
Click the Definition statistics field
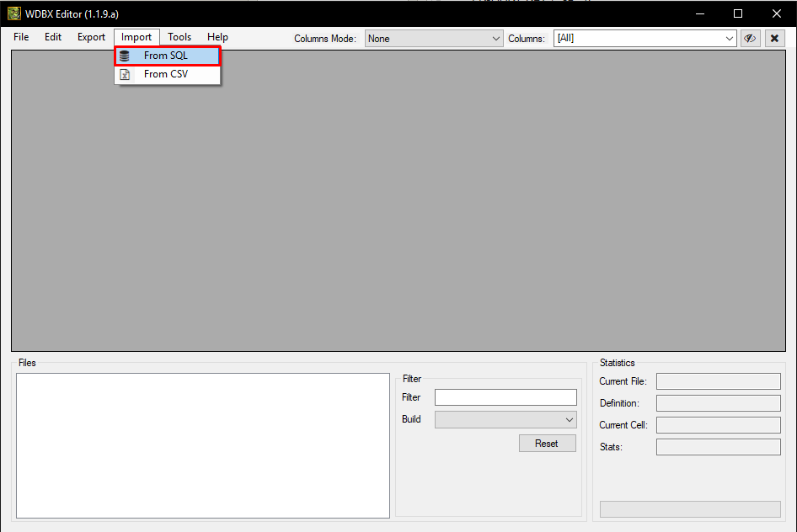[718, 403]
